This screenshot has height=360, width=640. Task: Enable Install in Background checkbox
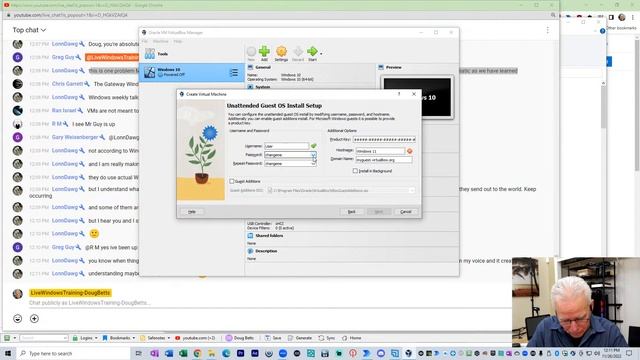click(x=355, y=171)
